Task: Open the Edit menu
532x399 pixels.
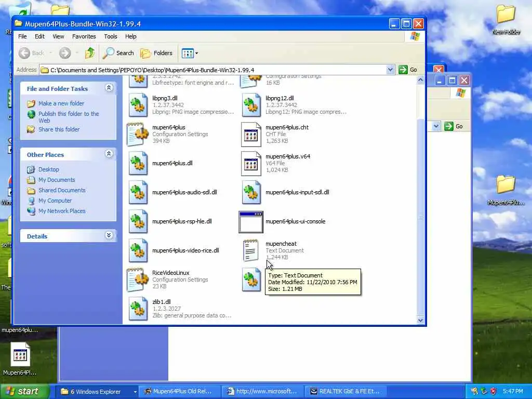Action: click(x=39, y=36)
